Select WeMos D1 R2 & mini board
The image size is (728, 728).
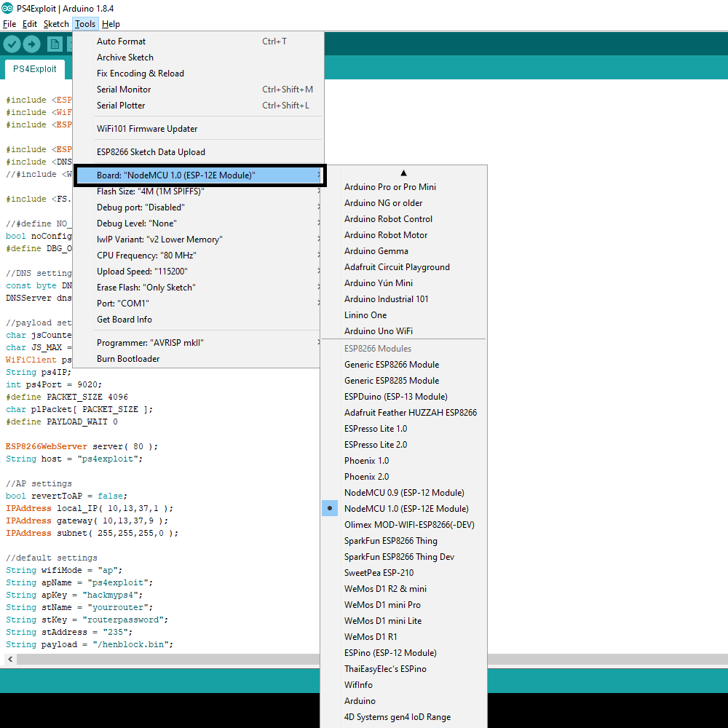tap(403, 589)
